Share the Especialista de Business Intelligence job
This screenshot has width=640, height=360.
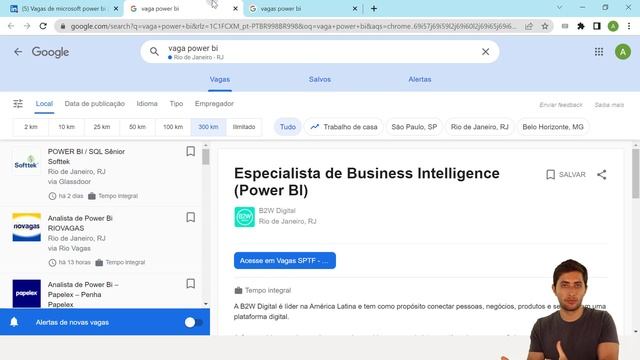[x=602, y=175]
